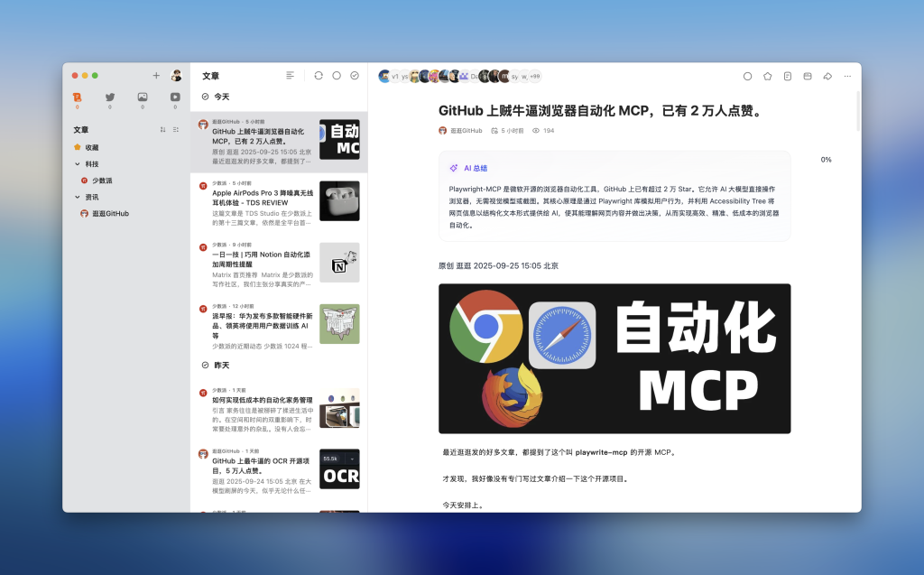Collapse the 科技 category
This screenshot has width=924, height=575.
78,164
